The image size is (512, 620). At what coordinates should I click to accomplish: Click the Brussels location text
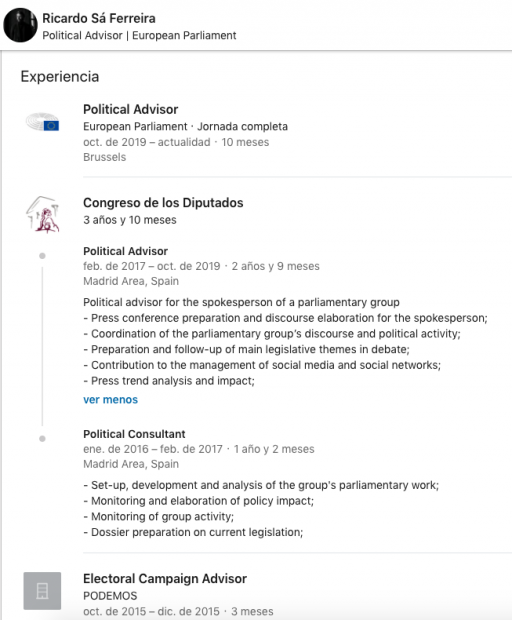point(104,157)
